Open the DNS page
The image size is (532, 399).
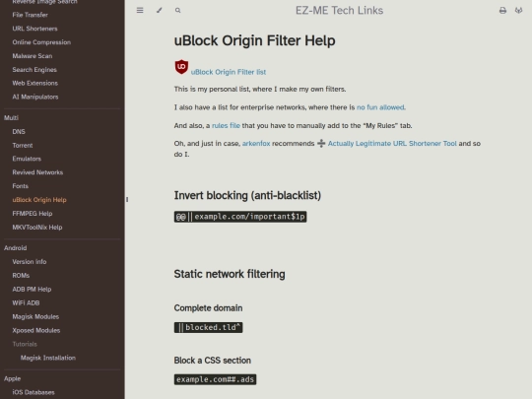click(19, 132)
